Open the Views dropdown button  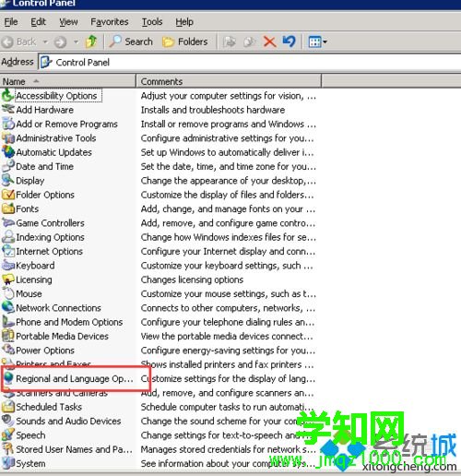point(318,42)
